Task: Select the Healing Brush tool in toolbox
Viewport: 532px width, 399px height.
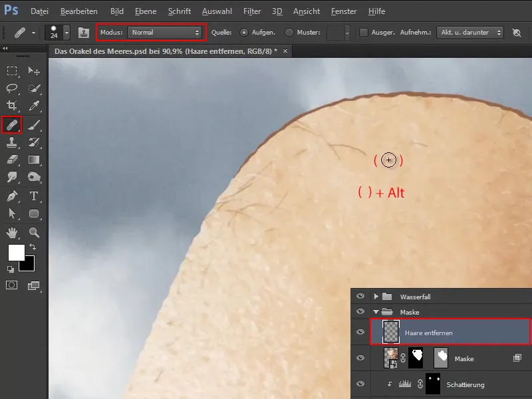Action: (12, 125)
